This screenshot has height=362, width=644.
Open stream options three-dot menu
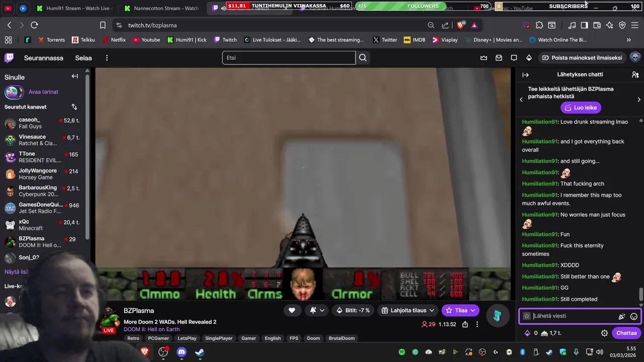tap(477, 324)
